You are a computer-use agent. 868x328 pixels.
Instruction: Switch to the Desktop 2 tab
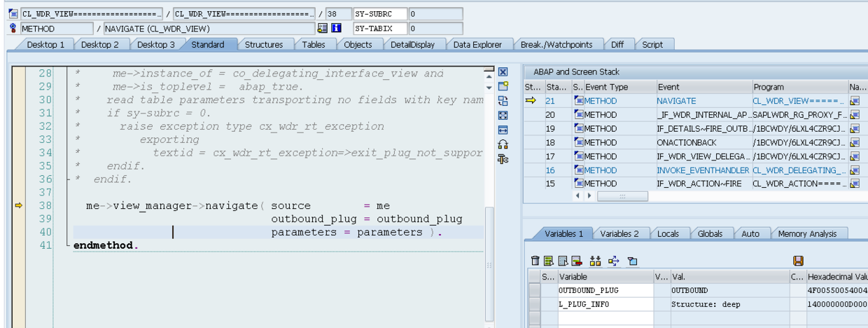pyautogui.click(x=100, y=44)
